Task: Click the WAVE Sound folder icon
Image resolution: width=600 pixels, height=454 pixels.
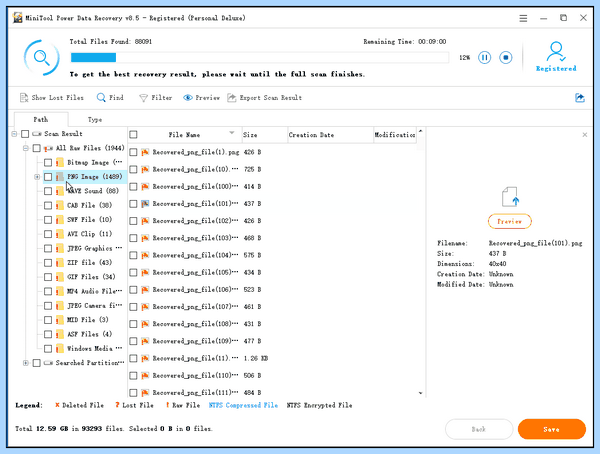Action: 60,191
